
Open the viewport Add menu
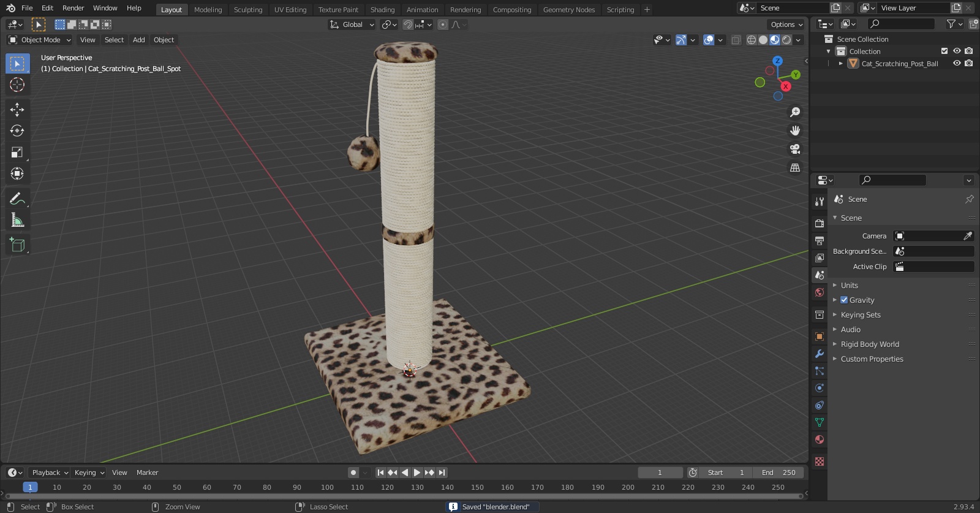pyautogui.click(x=139, y=40)
